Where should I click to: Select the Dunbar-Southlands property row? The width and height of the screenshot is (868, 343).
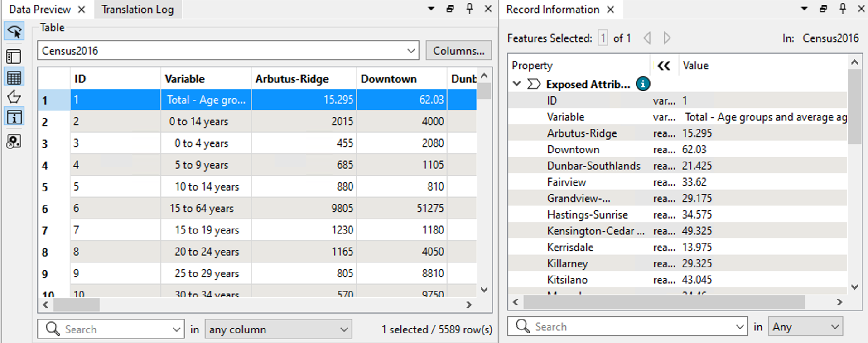click(x=677, y=166)
